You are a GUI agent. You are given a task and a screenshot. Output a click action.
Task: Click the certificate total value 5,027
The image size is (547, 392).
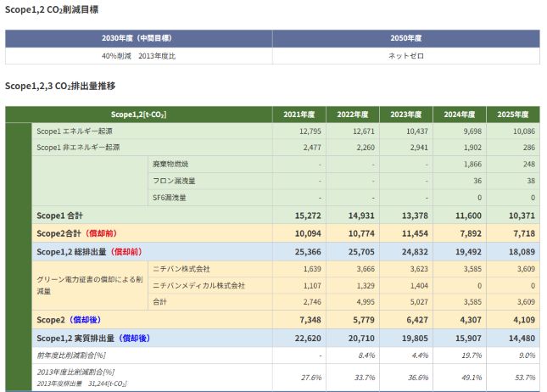pos(419,302)
